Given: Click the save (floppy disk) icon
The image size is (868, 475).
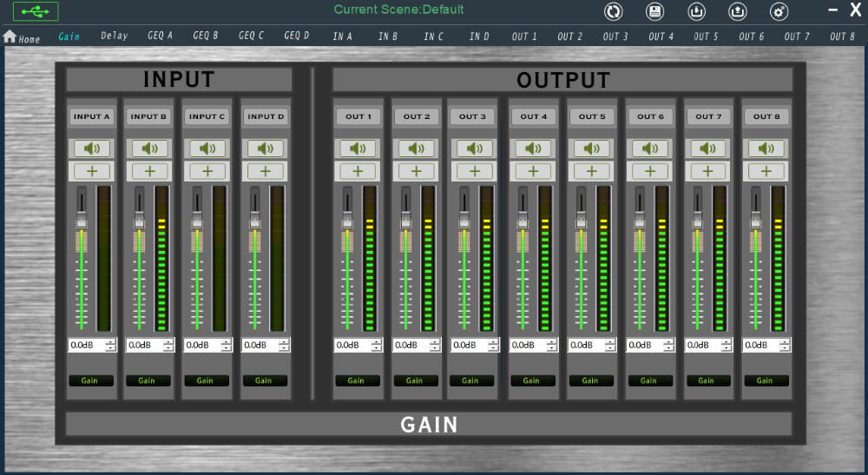Looking at the screenshot, I should pyautogui.click(x=654, y=11).
